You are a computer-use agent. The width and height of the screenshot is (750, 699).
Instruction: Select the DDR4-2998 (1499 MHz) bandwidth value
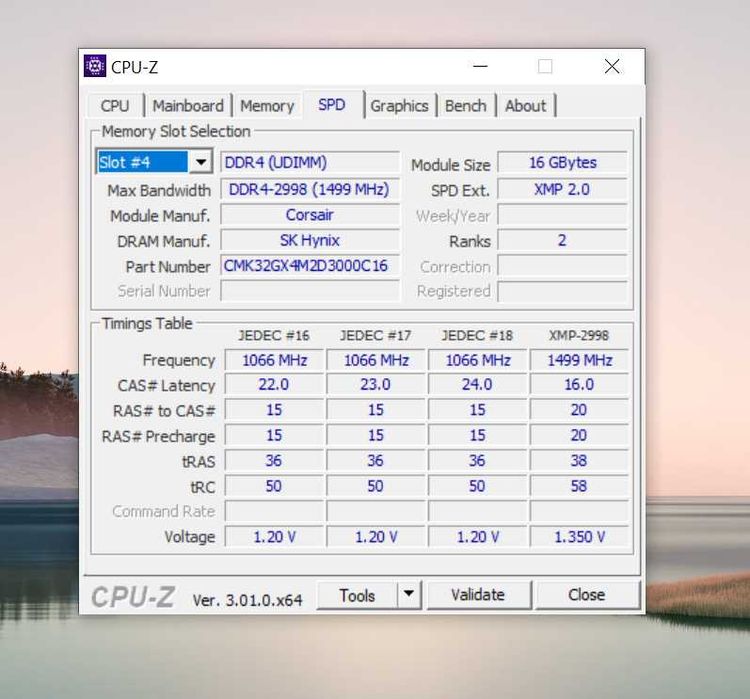[309, 189]
